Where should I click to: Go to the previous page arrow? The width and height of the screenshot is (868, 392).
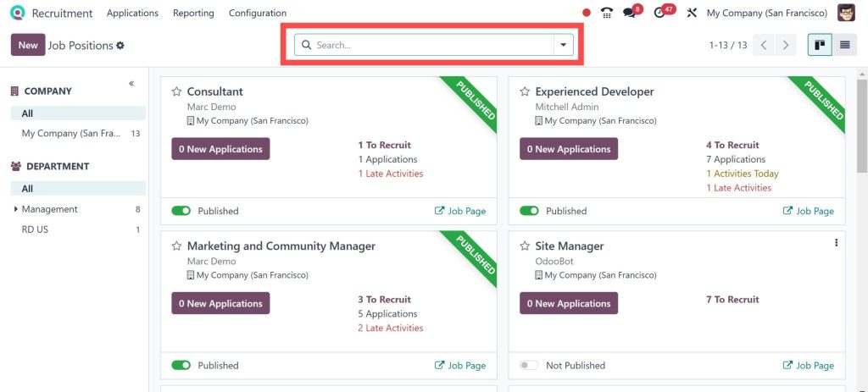point(764,46)
